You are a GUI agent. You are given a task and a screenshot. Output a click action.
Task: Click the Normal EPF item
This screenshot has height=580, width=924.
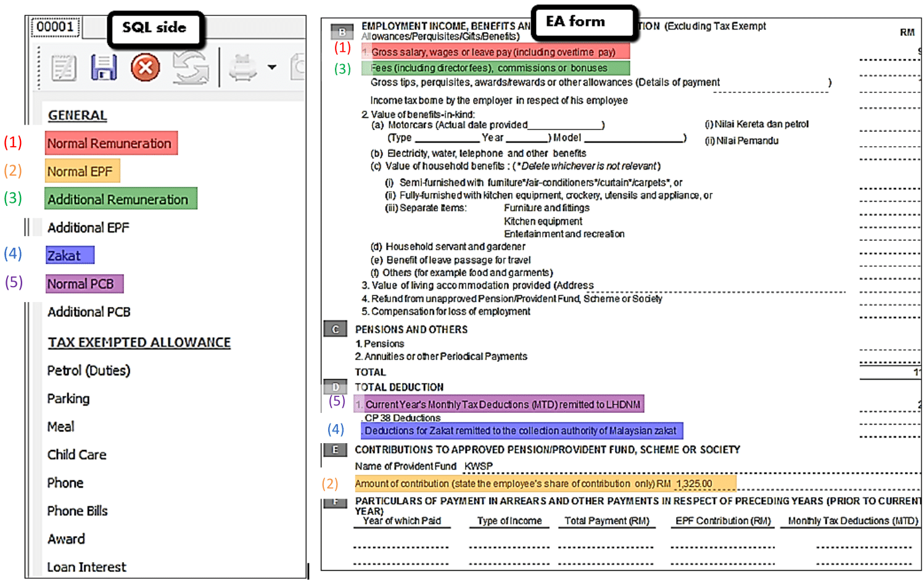(x=81, y=171)
